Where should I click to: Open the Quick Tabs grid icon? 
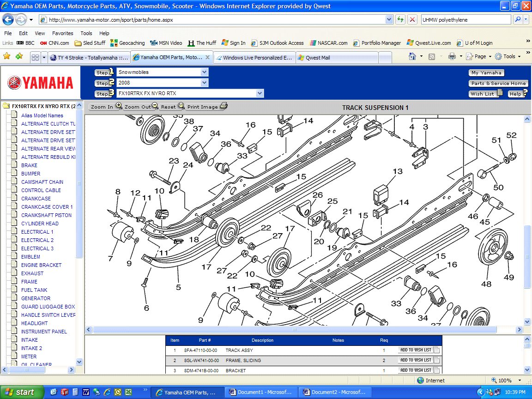(x=35, y=57)
